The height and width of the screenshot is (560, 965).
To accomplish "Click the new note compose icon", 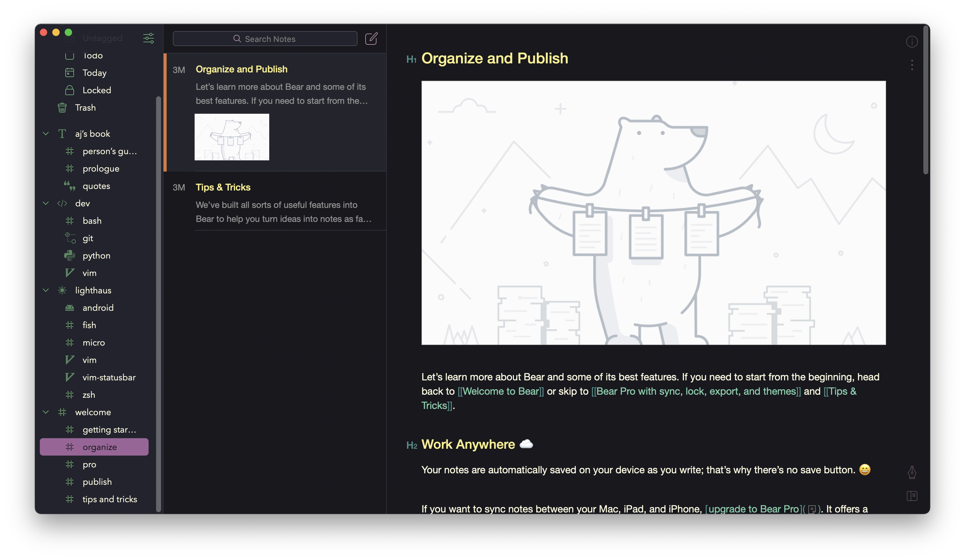I will pos(371,39).
